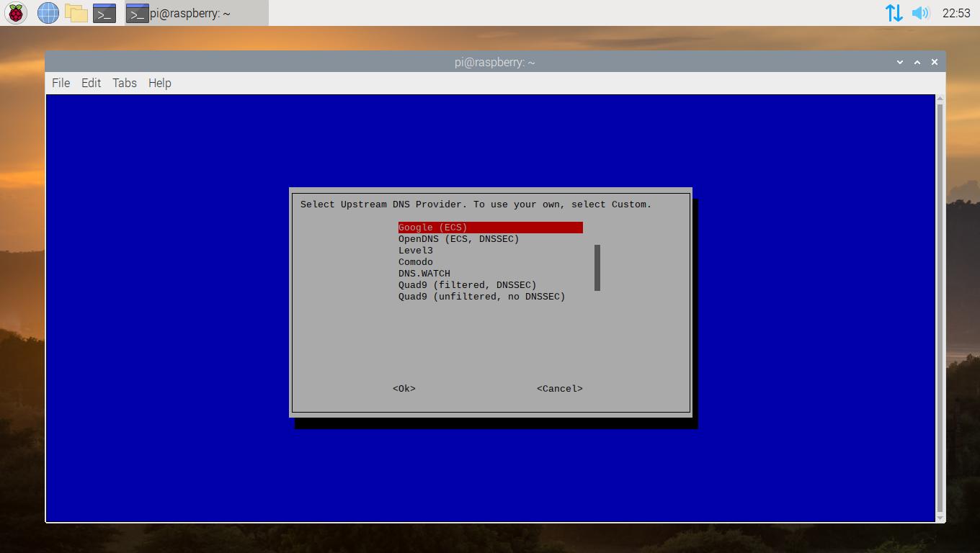Image resolution: width=980 pixels, height=553 pixels.
Task: Open the volume speaker control
Action: click(920, 13)
